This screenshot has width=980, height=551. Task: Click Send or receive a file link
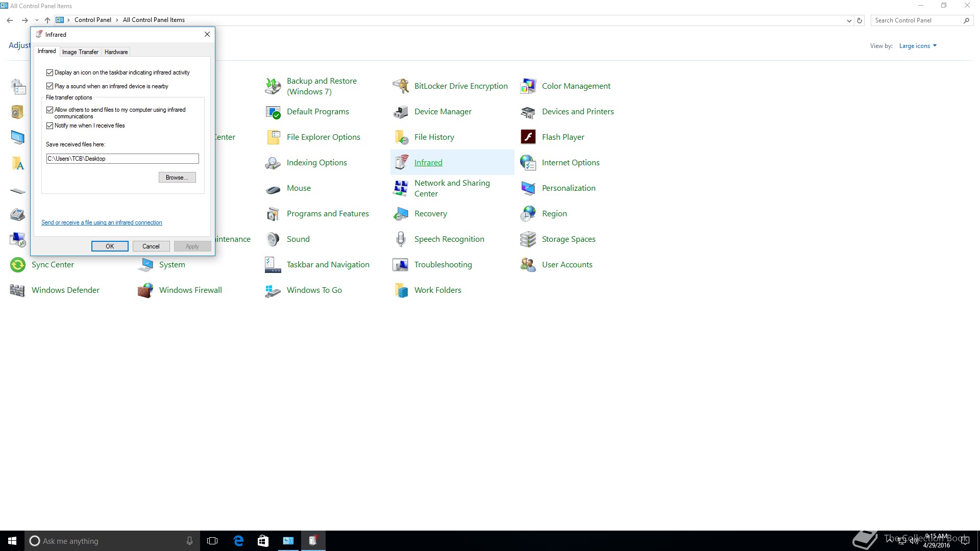(102, 222)
